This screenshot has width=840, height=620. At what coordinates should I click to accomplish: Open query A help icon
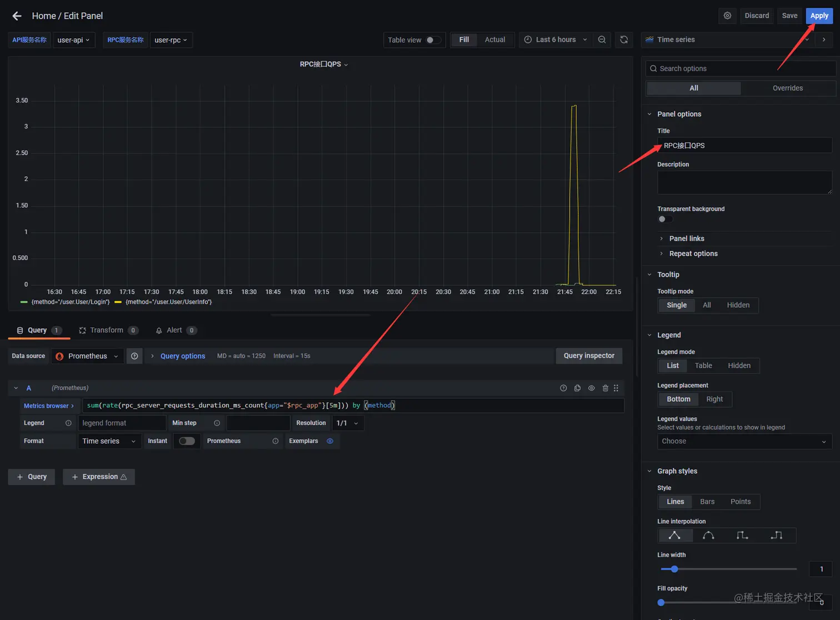point(563,388)
